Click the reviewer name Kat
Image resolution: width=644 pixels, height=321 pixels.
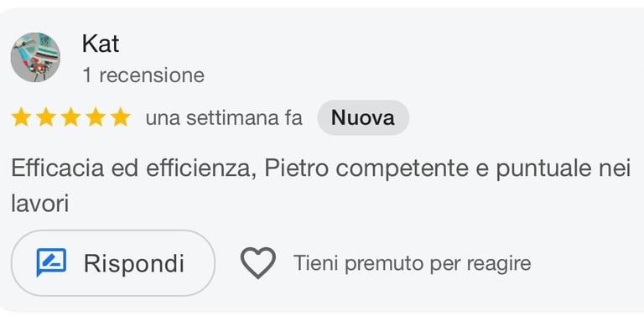coord(101,44)
